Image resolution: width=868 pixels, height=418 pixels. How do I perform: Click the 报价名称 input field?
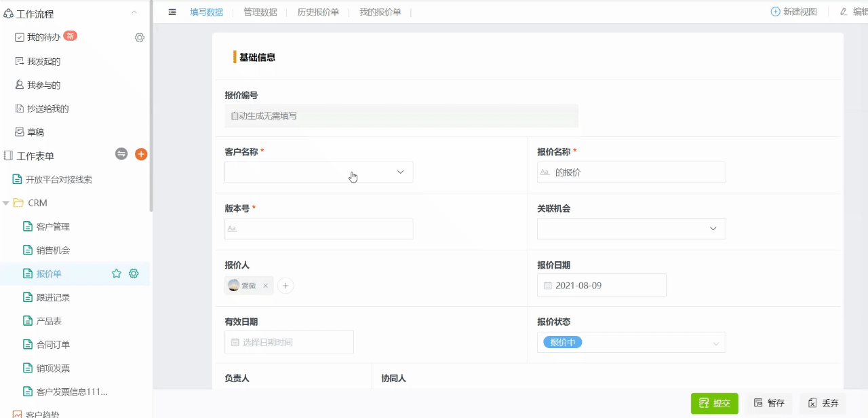(x=631, y=172)
